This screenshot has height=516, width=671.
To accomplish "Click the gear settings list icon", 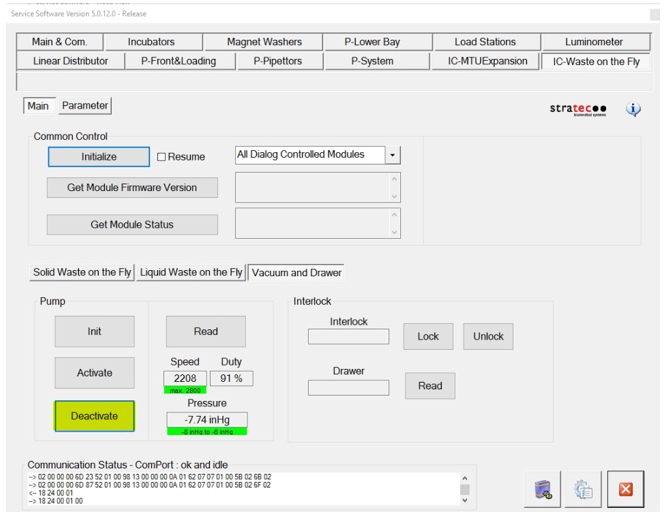I will point(584,490).
